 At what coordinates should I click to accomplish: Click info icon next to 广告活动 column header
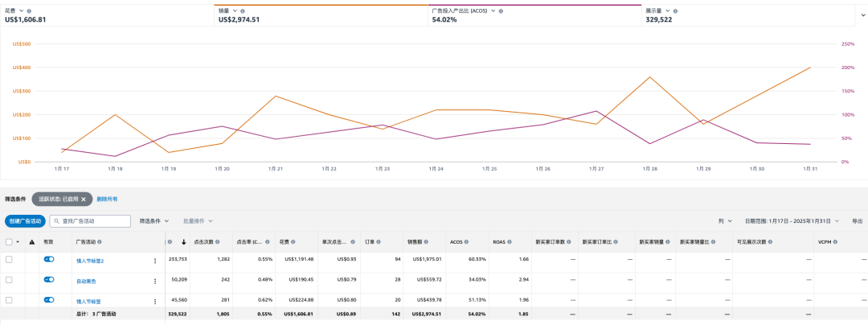[x=99, y=242]
